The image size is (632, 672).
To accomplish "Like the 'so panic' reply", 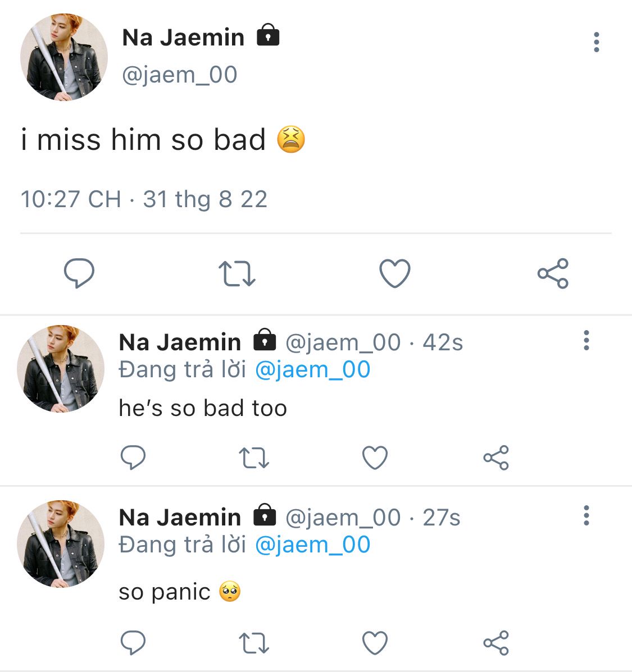I will coord(375,643).
